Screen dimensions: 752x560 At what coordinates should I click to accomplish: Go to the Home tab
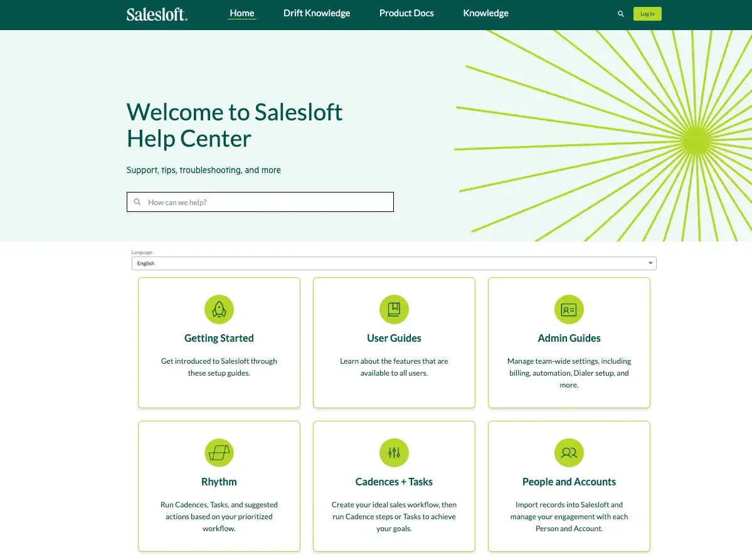pos(242,13)
